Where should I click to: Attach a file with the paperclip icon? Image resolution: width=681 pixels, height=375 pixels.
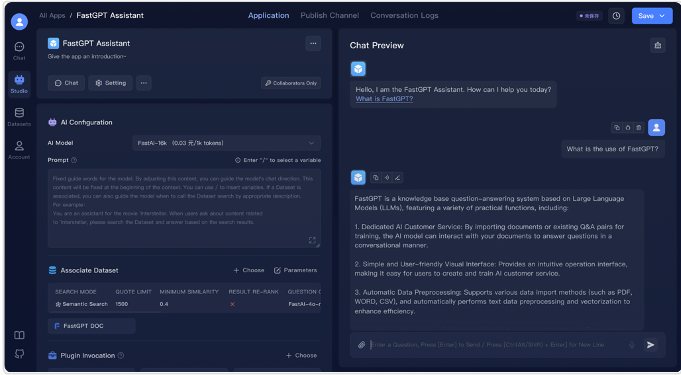[361, 345]
